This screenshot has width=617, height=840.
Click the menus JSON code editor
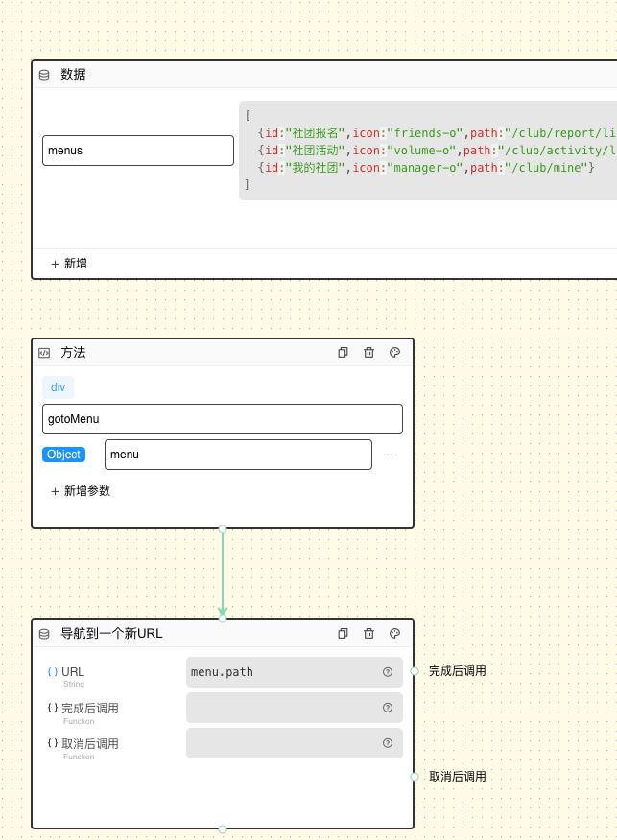tap(427, 151)
